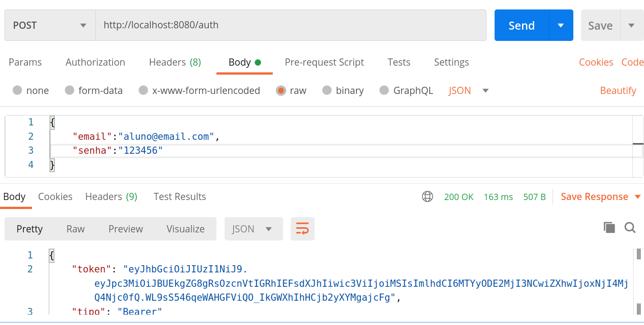Open search in response magnifier icon
Screen dimensions: 644x325
[x=630, y=227]
